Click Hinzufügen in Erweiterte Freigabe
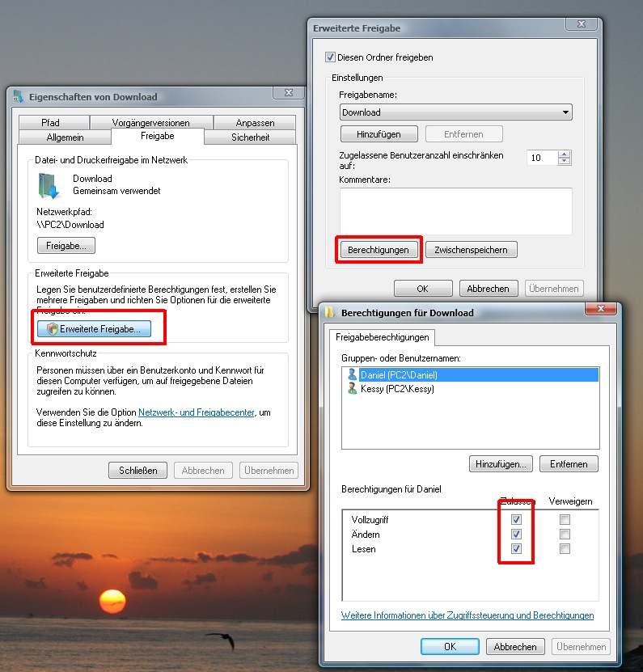 click(x=379, y=134)
